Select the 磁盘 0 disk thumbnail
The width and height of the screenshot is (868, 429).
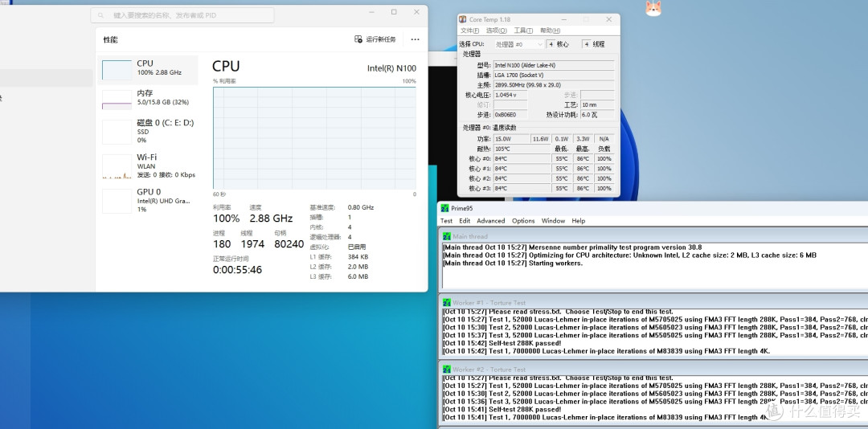tap(117, 133)
